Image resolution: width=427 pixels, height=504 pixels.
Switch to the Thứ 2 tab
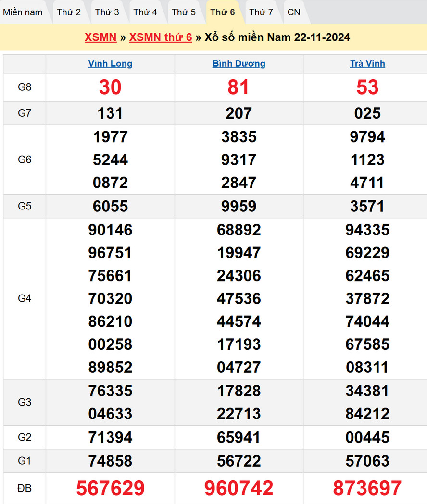pyautogui.click(x=69, y=12)
